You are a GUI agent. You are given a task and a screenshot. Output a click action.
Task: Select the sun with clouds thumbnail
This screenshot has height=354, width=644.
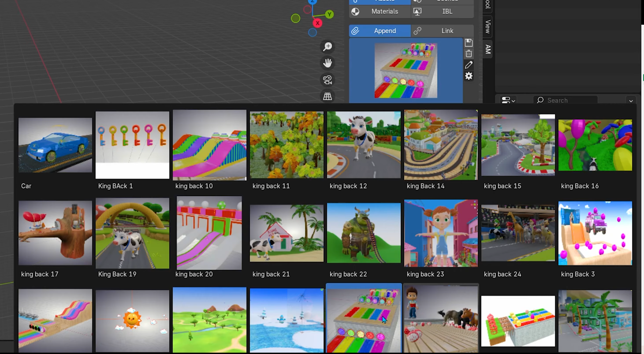[x=132, y=321]
